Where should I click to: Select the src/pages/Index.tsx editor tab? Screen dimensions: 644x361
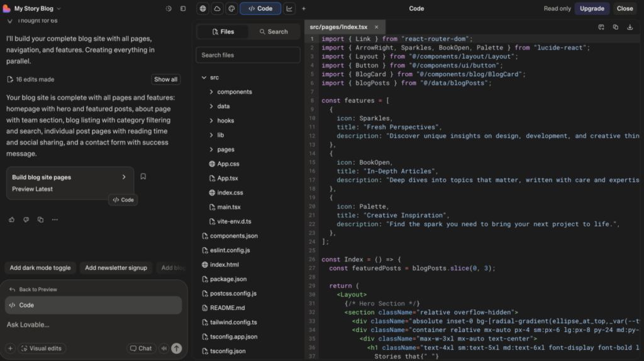coord(339,27)
